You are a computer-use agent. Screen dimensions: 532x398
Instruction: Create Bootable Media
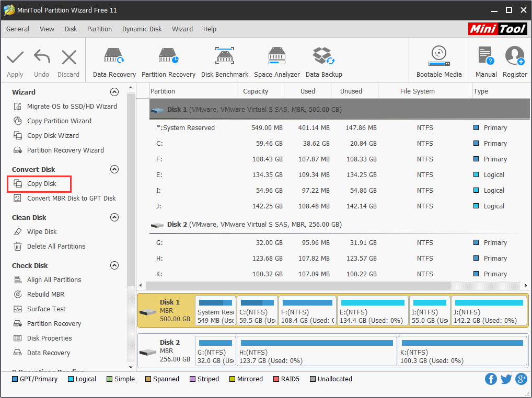click(439, 63)
